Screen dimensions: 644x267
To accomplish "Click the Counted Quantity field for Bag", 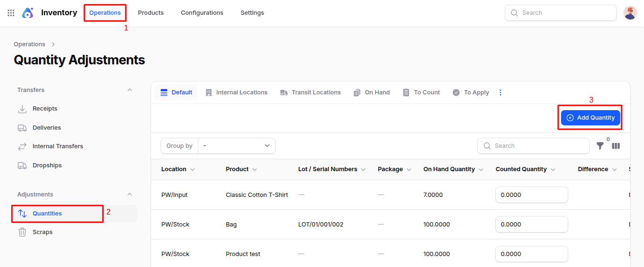I will point(532,225).
